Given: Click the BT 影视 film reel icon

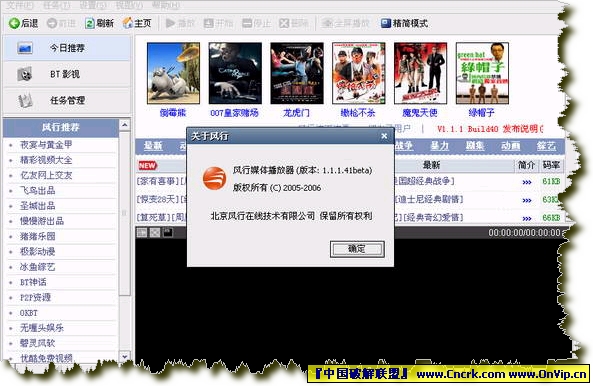Looking at the screenshot, I should 25,74.
